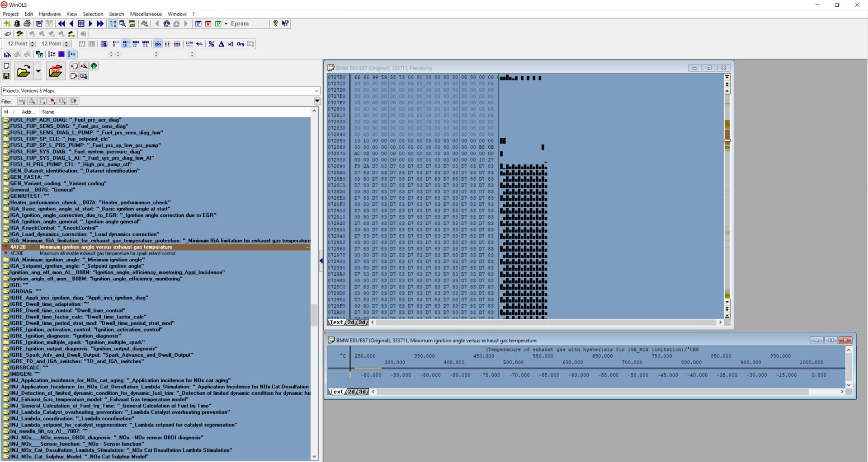868x462 pixels.
Task: Select the IGA_KnockControl folder entry
Action: click(x=54, y=228)
